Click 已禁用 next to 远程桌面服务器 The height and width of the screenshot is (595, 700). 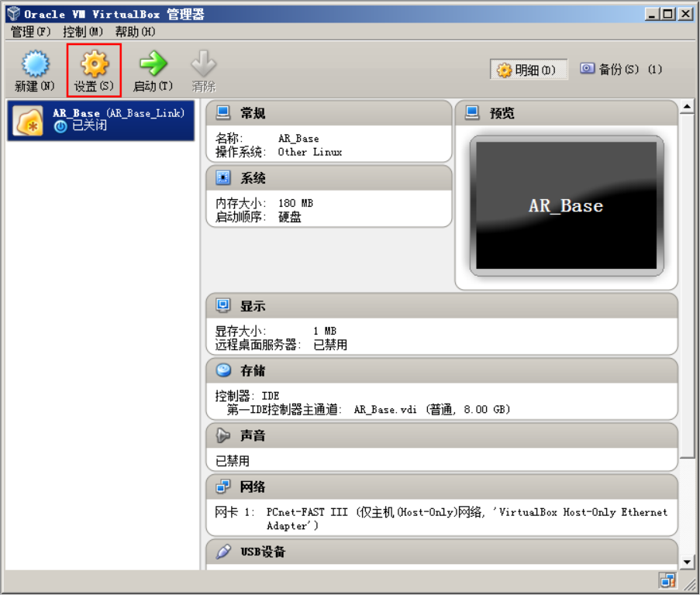(330, 345)
